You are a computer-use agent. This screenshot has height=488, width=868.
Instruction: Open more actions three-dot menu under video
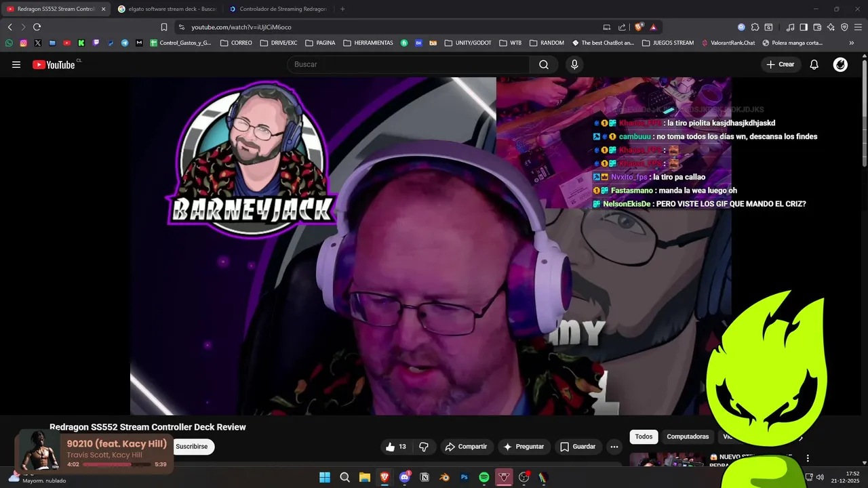point(614,447)
